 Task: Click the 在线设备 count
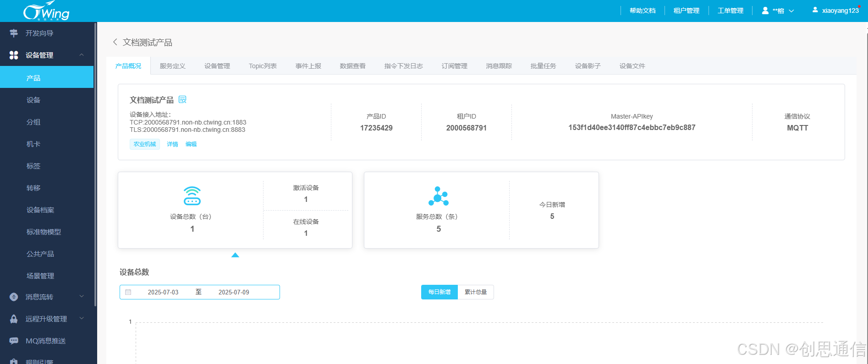(306, 234)
